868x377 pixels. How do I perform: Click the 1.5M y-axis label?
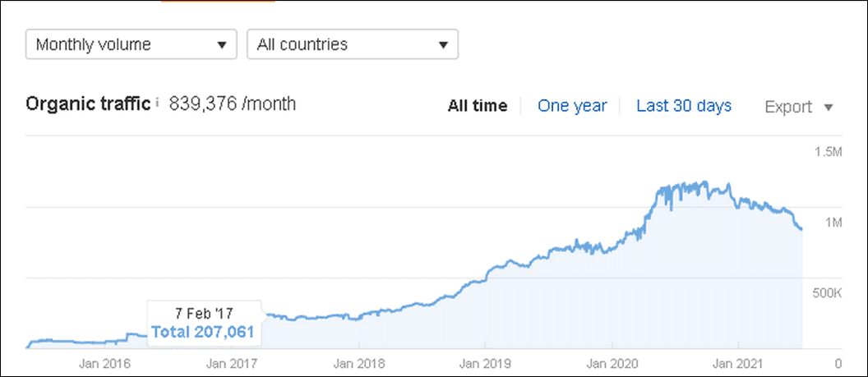coord(828,152)
